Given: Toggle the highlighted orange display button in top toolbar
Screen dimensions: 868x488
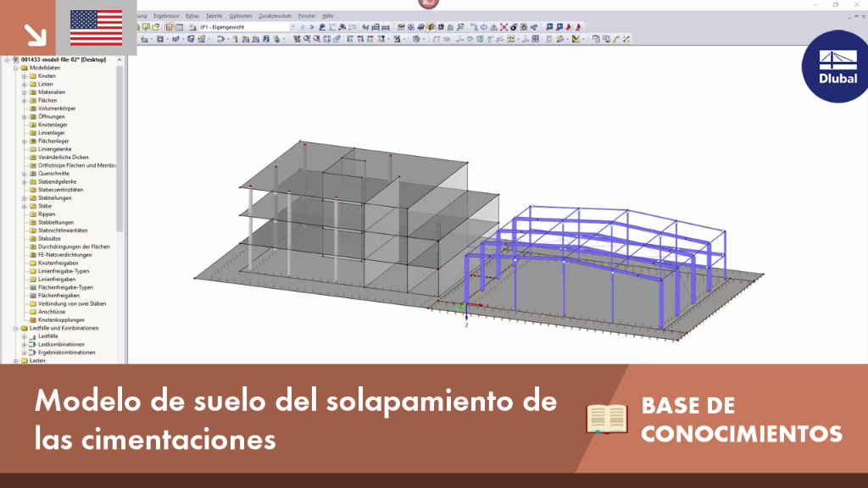Looking at the screenshot, I should (x=431, y=26).
